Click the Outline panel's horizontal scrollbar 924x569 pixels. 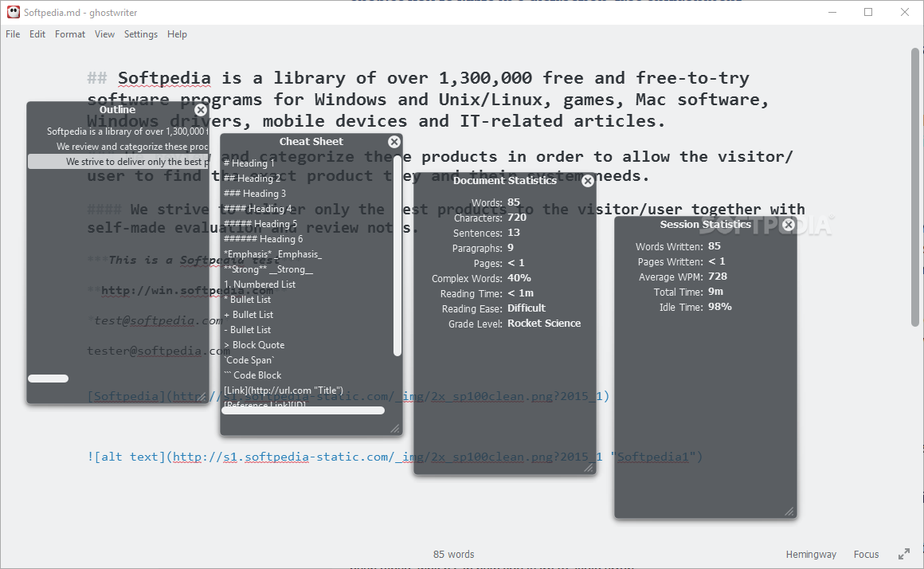pyautogui.click(x=49, y=379)
